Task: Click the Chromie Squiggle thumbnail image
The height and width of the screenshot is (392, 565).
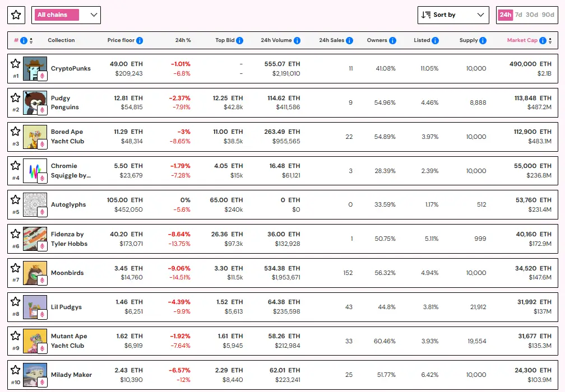Action: tap(35, 171)
